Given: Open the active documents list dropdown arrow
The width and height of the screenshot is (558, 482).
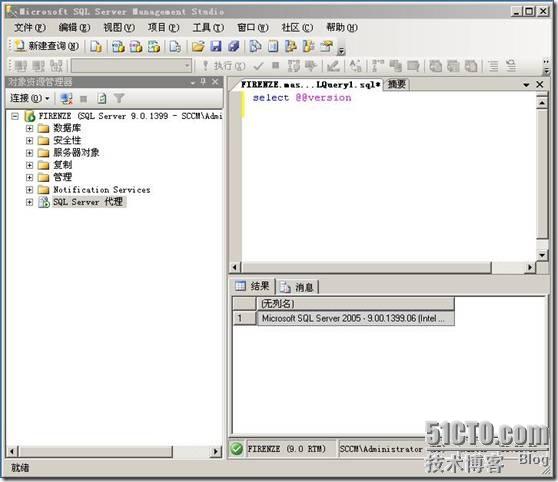Looking at the screenshot, I should pos(526,85).
